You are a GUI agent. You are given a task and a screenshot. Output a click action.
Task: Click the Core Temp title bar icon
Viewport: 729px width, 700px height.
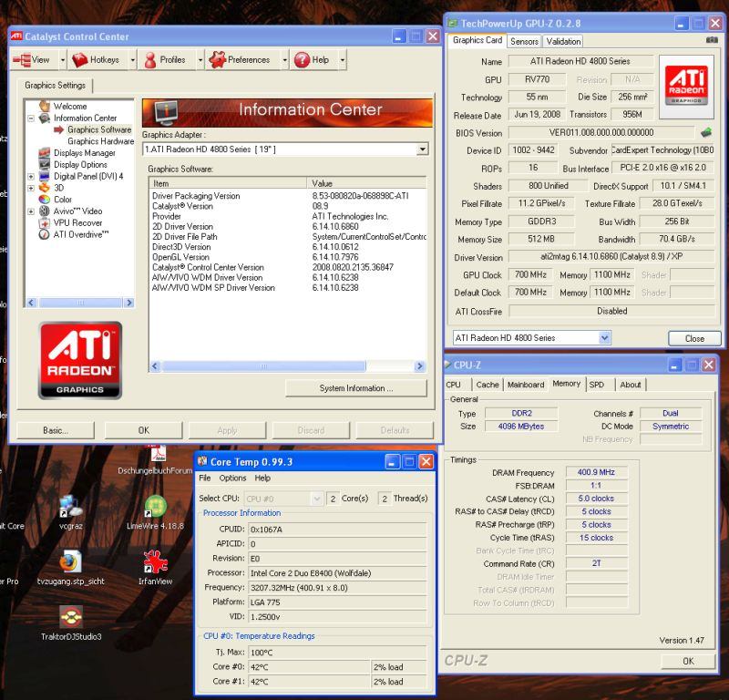tap(202, 461)
